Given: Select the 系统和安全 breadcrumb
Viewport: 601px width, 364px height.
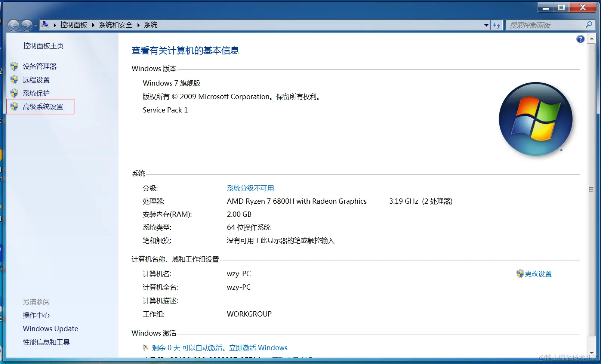Looking at the screenshot, I should 115,25.
